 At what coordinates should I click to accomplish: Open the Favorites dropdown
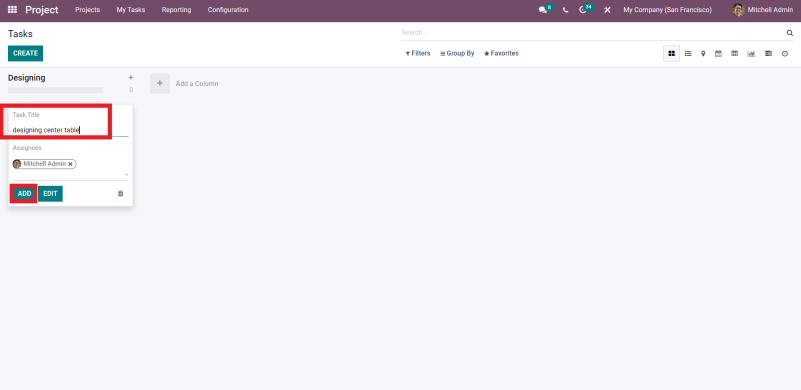click(x=501, y=53)
